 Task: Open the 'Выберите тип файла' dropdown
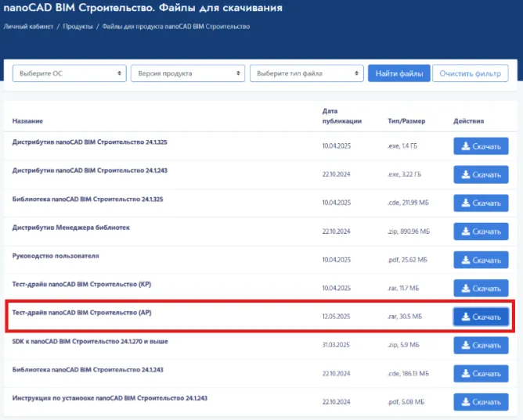click(x=307, y=74)
